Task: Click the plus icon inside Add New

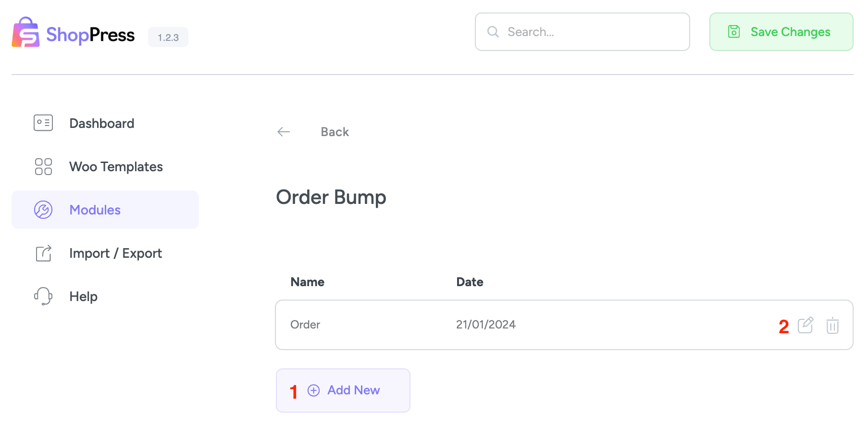Action: pyautogui.click(x=313, y=390)
